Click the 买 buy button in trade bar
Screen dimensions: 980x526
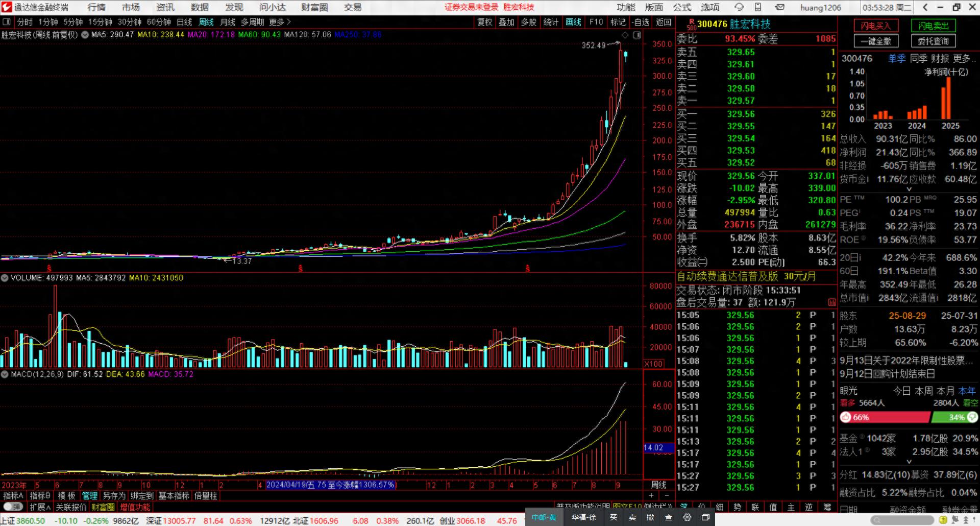pyautogui.click(x=614, y=517)
